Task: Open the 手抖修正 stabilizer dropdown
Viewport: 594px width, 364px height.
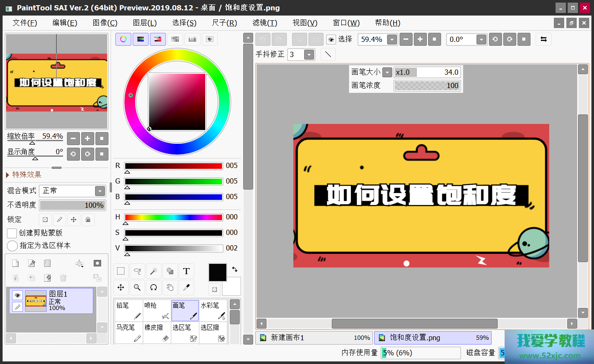Action: (309, 55)
